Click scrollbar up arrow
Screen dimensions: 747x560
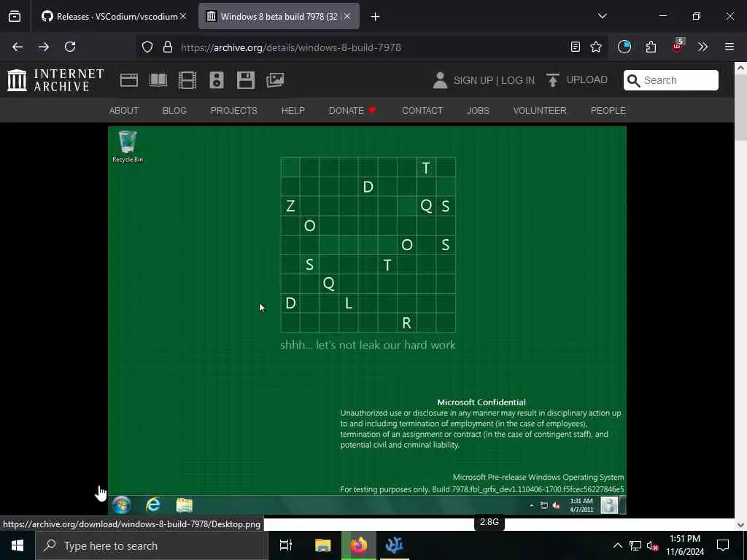tap(740, 68)
